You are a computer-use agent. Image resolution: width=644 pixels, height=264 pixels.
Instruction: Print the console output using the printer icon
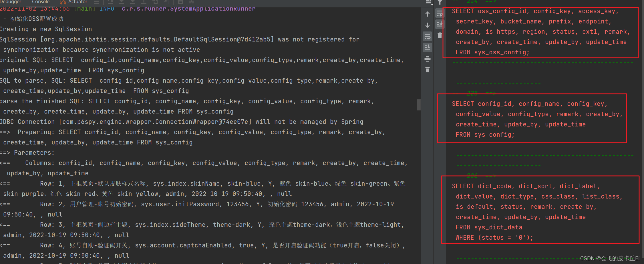pos(428,59)
